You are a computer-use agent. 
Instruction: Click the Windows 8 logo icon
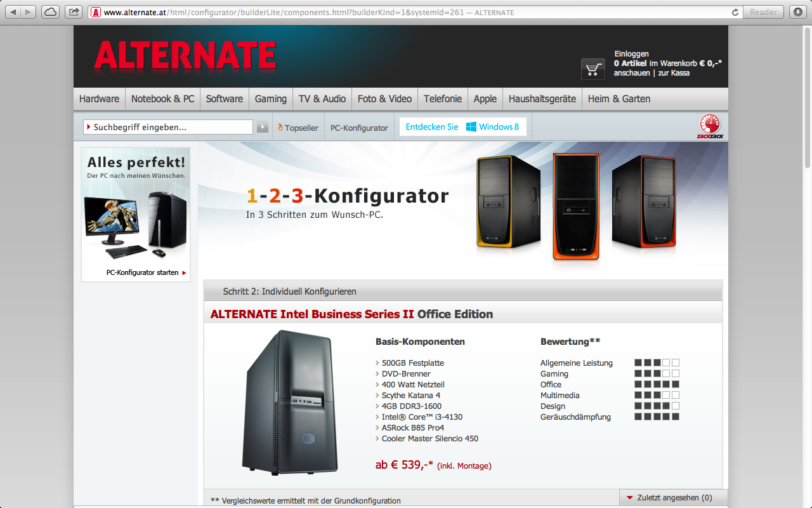click(x=471, y=127)
